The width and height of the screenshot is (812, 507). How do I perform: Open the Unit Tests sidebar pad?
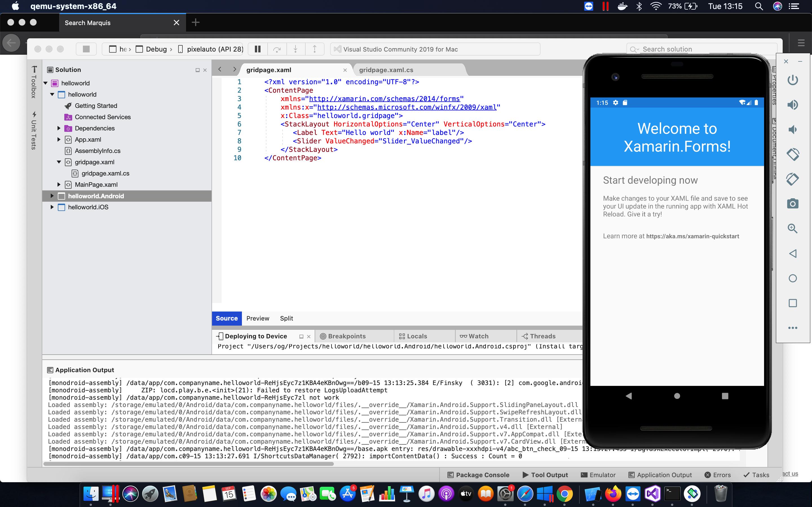(x=34, y=129)
